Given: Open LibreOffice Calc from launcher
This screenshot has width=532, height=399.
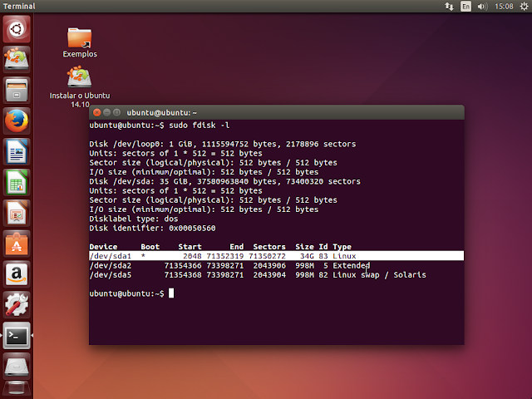Looking at the screenshot, I should pos(17,182).
